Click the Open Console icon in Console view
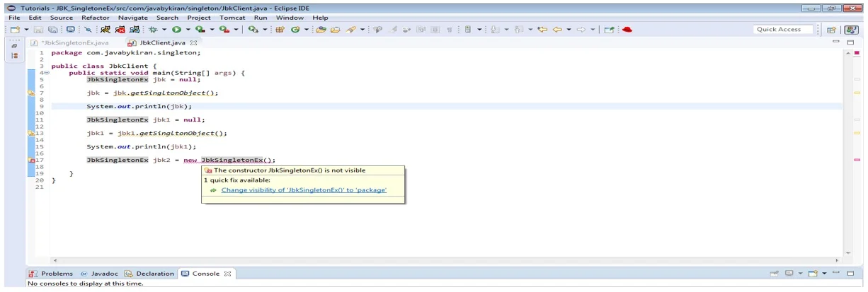This screenshot has height=292, width=868. click(x=813, y=274)
